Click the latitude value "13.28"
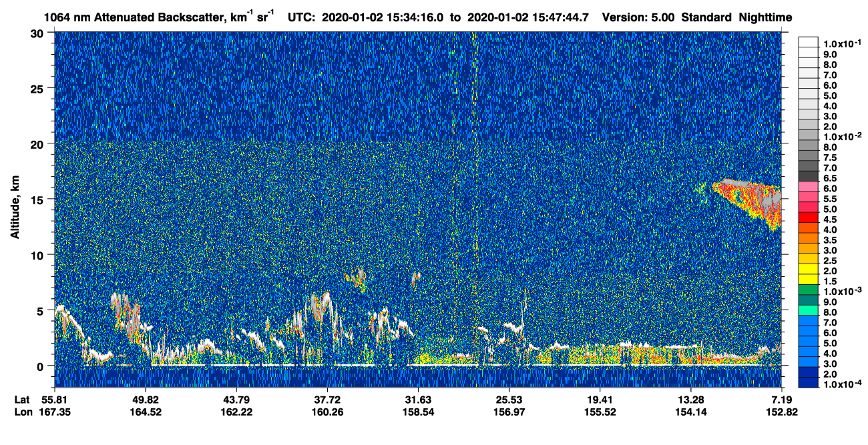The height and width of the screenshot is (445, 868). coord(690,400)
